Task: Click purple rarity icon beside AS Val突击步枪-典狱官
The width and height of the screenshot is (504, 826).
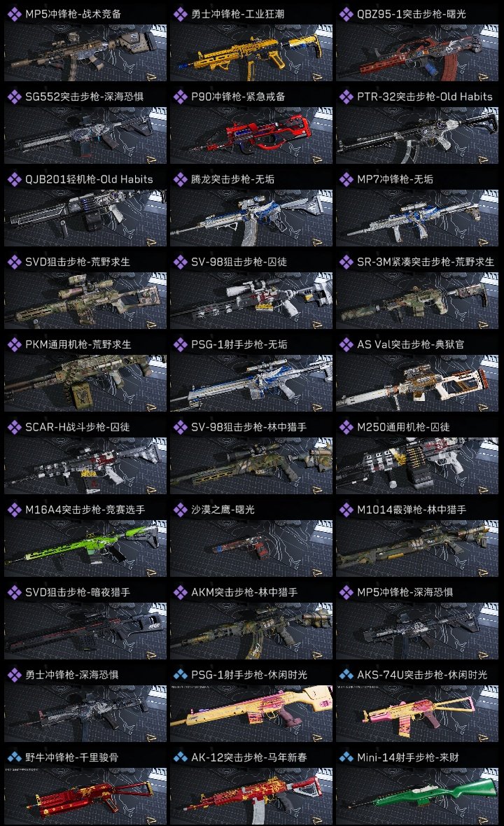Action: click(346, 344)
